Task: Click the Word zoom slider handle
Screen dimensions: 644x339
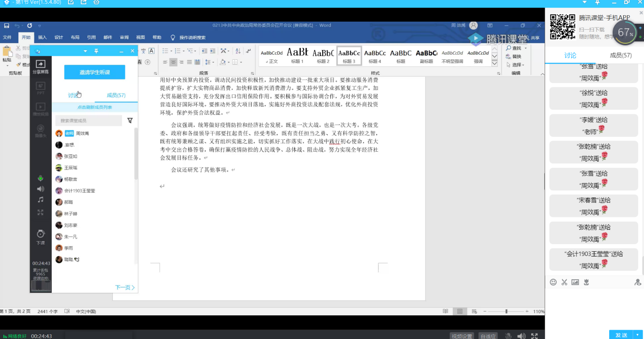Action: pyautogui.click(x=506, y=311)
